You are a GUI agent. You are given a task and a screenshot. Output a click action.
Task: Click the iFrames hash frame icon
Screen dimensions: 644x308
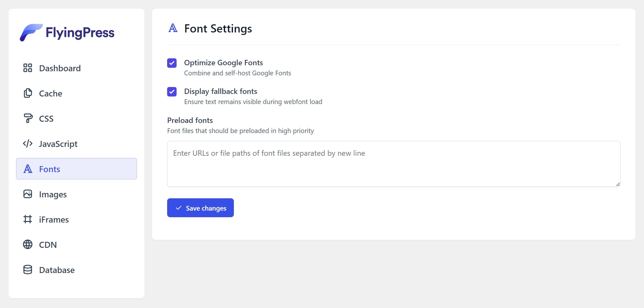pos(28,219)
